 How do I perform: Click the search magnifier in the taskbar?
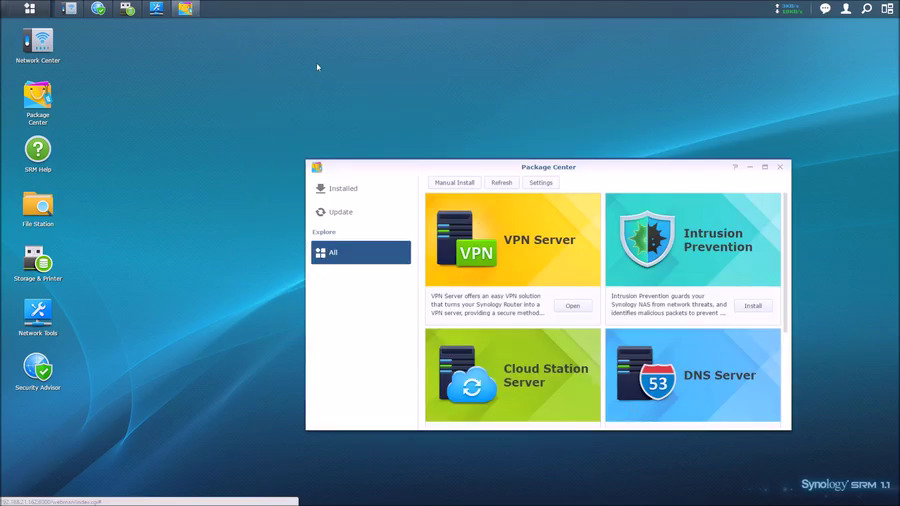point(867,9)
